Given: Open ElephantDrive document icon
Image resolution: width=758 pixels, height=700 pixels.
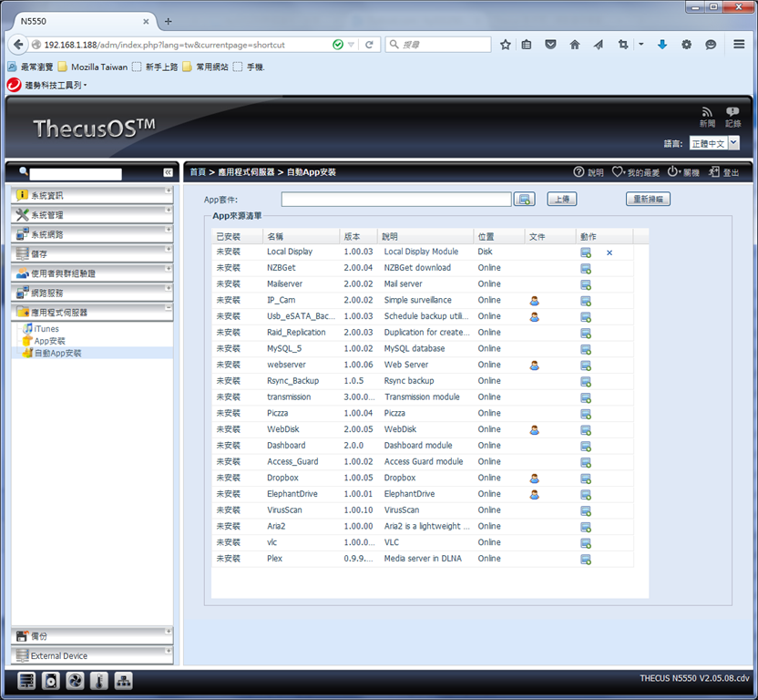Looking at the screenshot, I should click(x=534, y=494).
